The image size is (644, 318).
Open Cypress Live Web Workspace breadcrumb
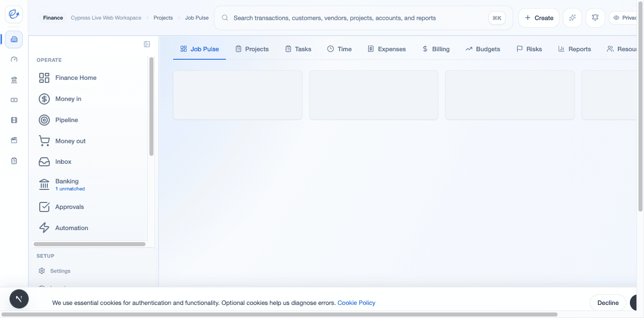106,18
